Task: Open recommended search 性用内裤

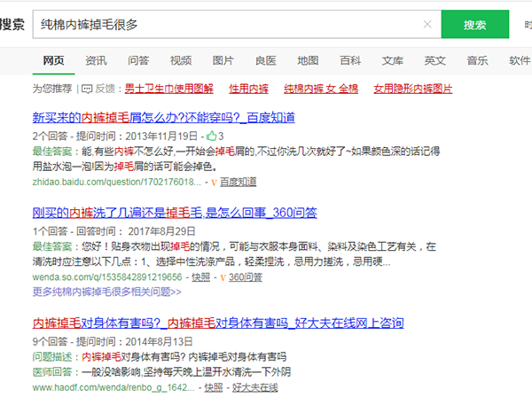Action: (248, 89)
